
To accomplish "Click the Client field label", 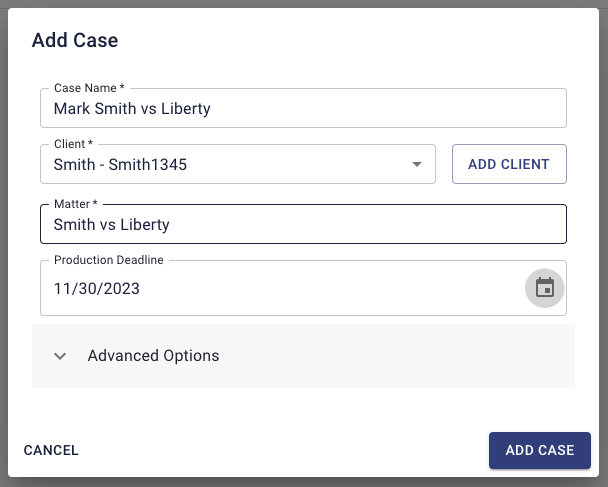I will tap(76, 144).
